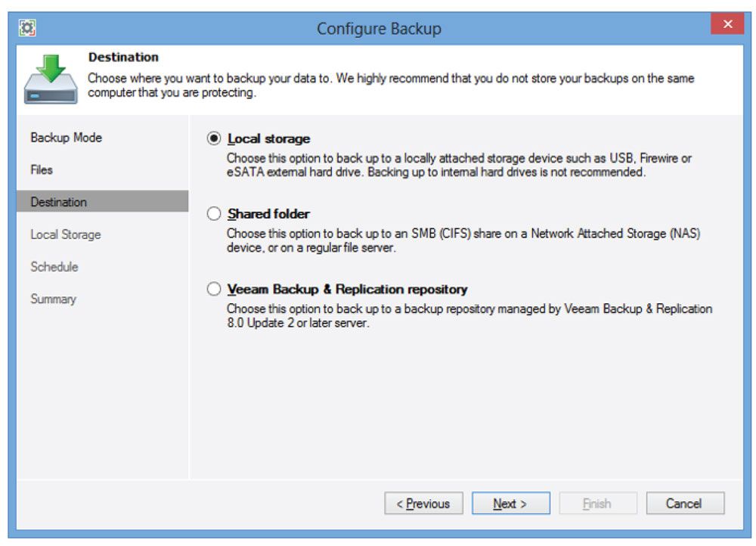Go to the Backup Mode step
The height and width of the screenshot is (546, 756).
coord(66,138)
